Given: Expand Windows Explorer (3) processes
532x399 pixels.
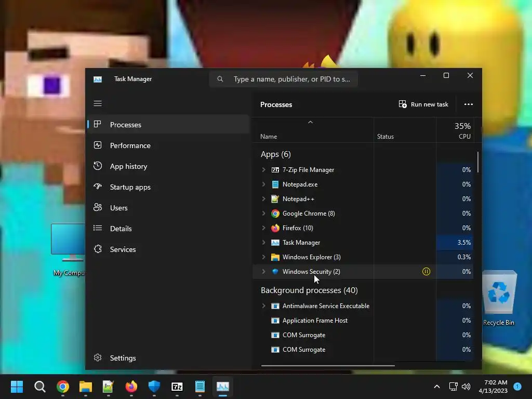Looking at the screenshot, I should coord(263,257).
